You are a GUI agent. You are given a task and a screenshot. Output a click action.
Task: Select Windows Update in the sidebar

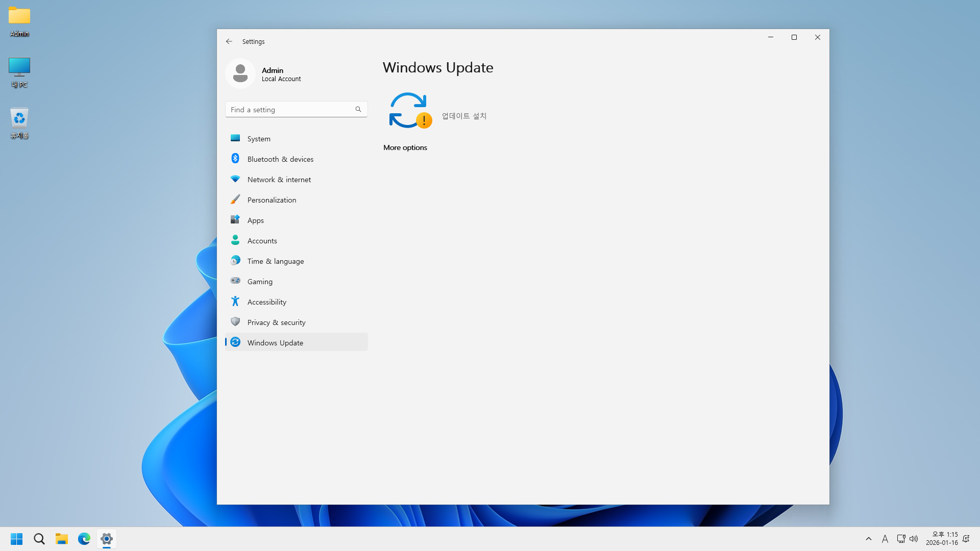click(x=275, y=343)
